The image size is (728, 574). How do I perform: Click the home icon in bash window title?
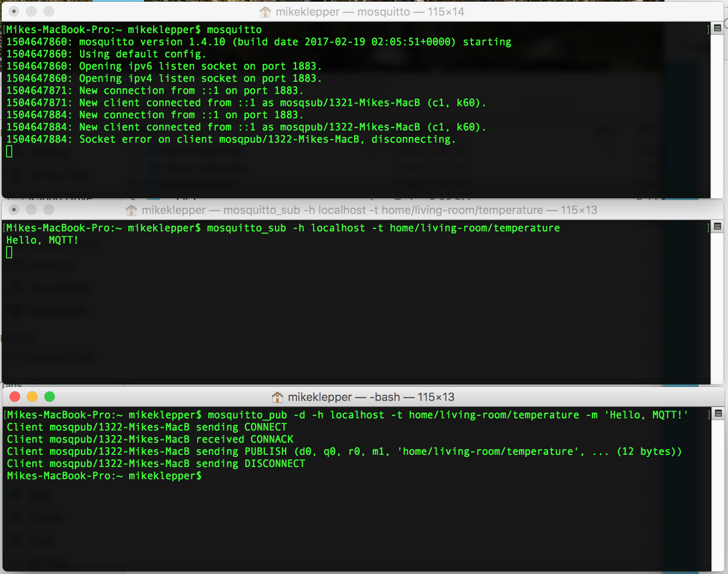click(277, 397)
